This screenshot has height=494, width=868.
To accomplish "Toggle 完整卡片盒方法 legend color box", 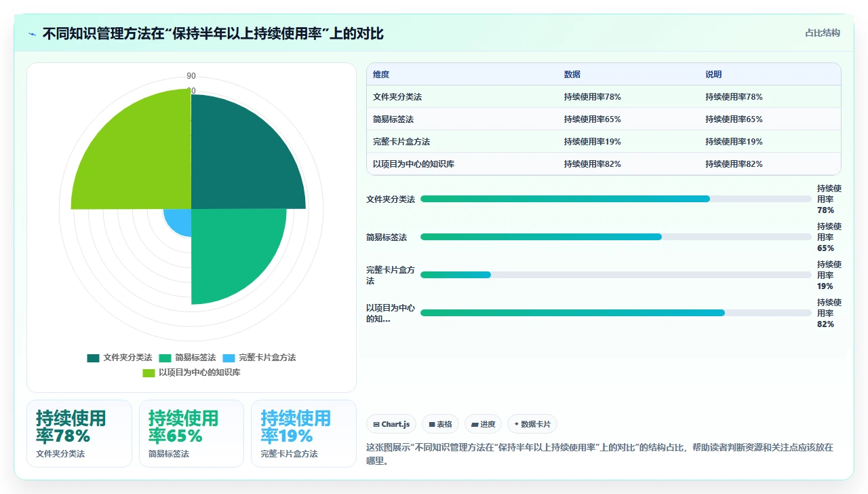I will [229, 358].
